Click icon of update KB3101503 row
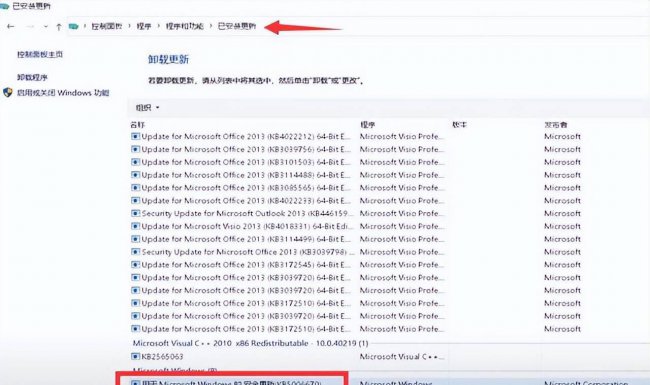650x385 pixels. click(x=135, y=162)
